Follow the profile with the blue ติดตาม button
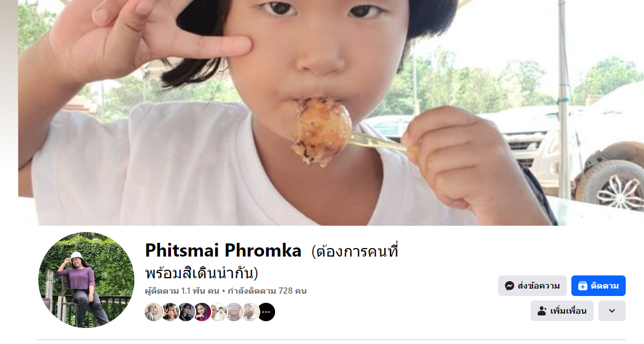Viewport: 644px width, 344px height. [598, 286]
